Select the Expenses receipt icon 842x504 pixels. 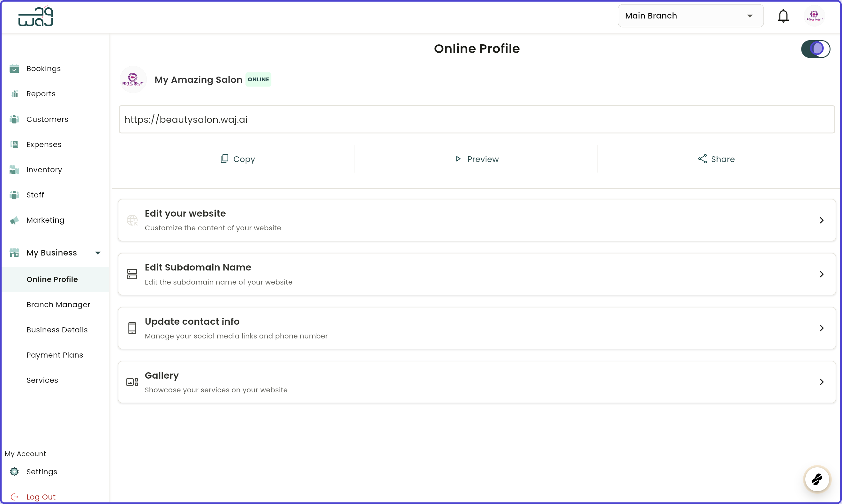click(x=14, y=144)
